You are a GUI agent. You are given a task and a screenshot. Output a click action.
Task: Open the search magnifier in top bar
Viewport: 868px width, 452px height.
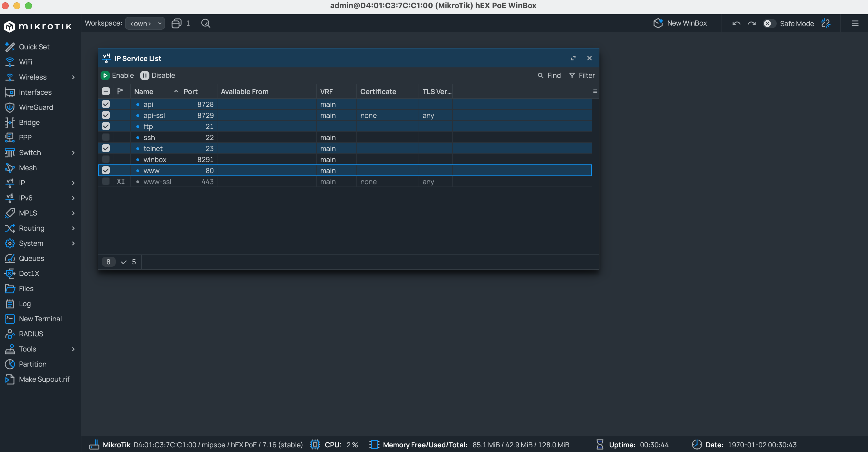(206, 23)
